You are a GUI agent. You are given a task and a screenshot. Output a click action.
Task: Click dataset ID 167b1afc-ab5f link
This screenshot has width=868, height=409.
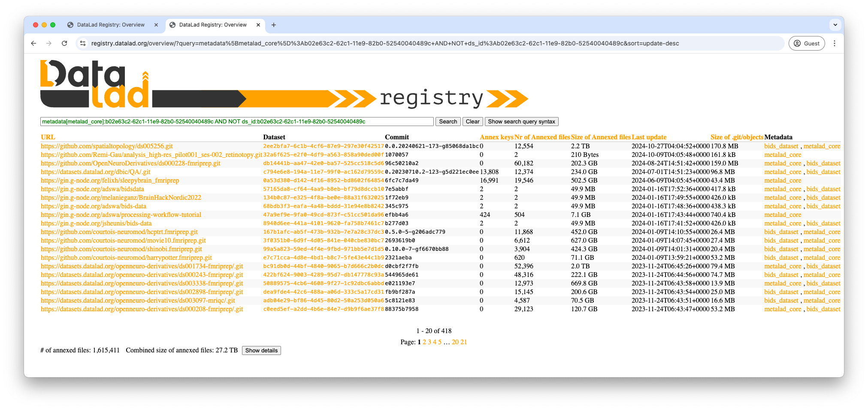pos(324,232)
